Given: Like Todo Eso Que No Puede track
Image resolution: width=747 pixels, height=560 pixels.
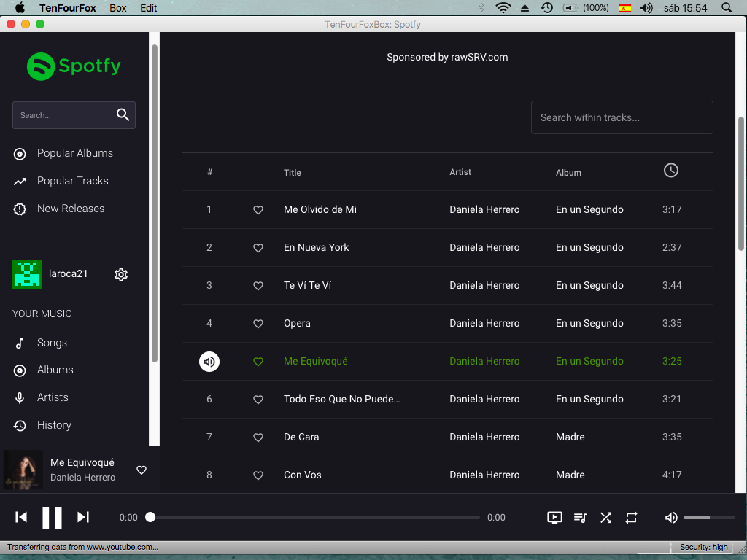Looking at the screenshot, I should (x=258, y=400).
